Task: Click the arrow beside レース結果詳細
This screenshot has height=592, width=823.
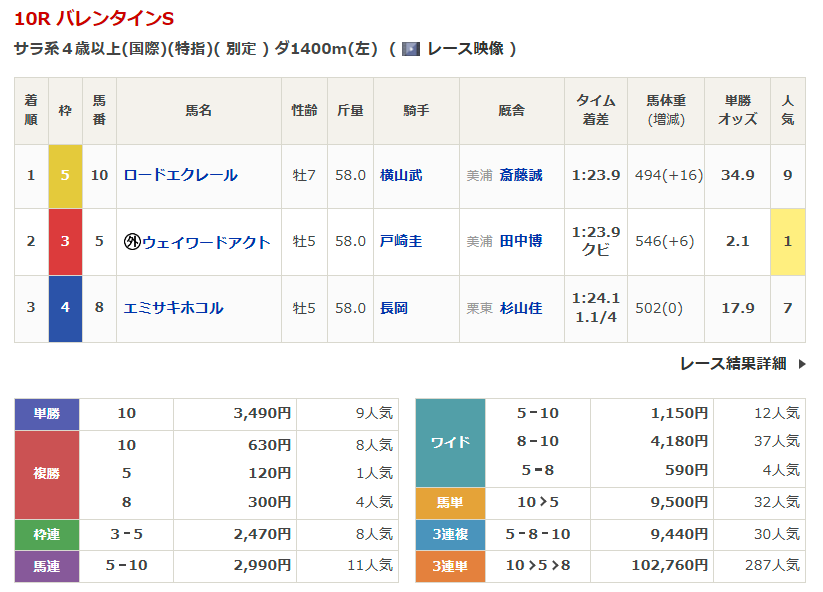Action: (x=802, y=364)
